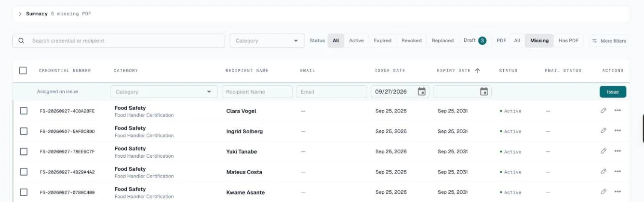
Task: Toggle the select-all checkbox in header
Action: point(23,71)
